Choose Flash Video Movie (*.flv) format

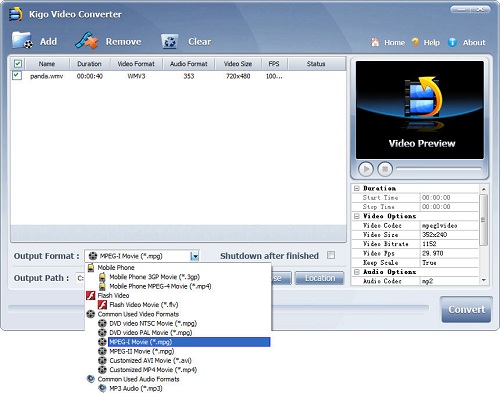144,305
